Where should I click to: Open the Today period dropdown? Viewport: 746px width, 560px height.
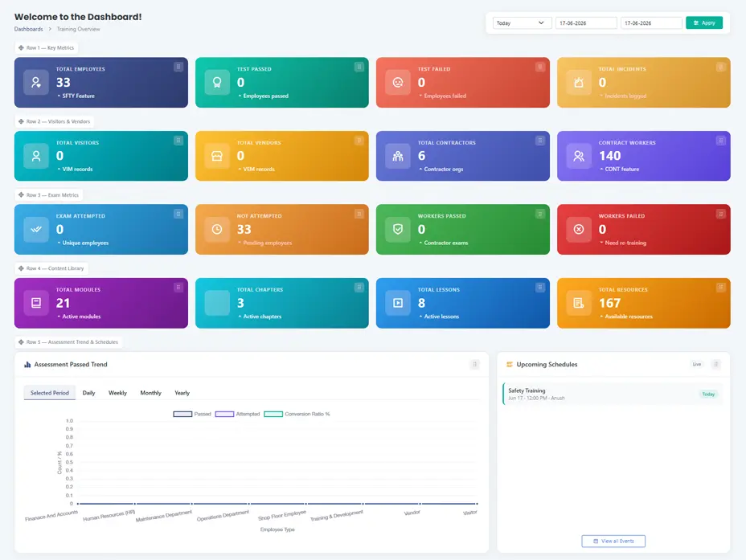click(522, 22)
